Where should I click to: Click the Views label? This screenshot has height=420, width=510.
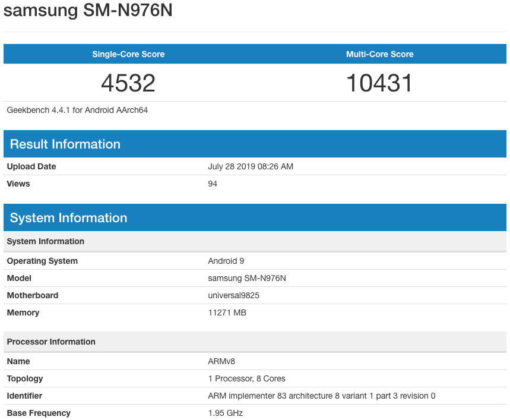click(18, 184)
